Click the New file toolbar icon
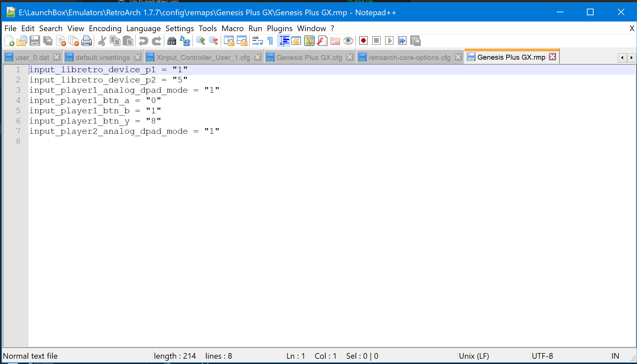 click(9, 41)
